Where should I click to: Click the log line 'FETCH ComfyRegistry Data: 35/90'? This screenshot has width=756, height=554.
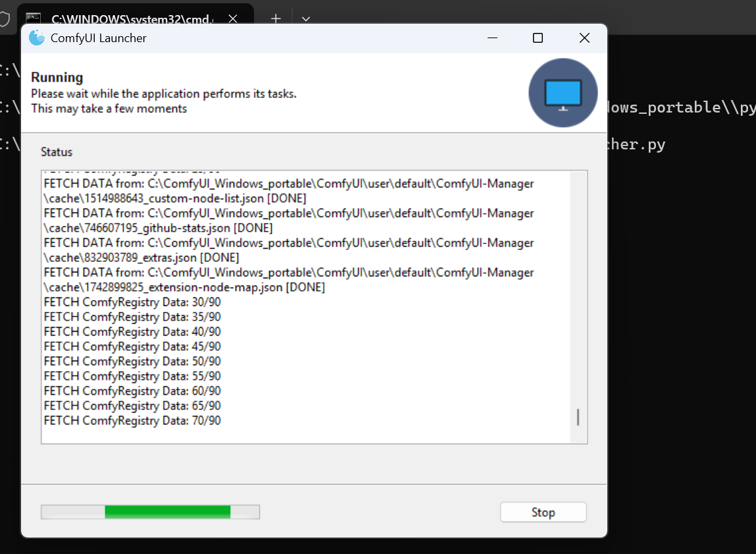tap(132, 316)
